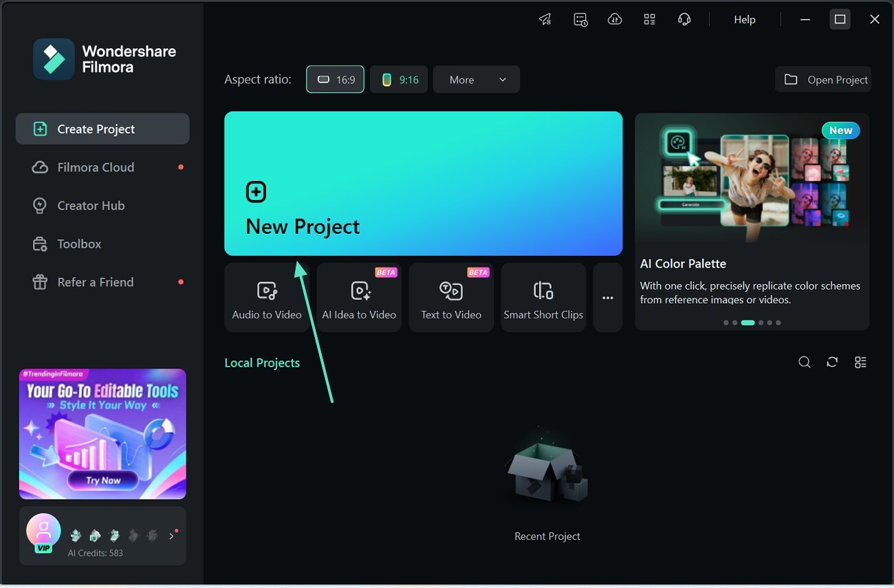Select the fifth carousel dot
Viewport: 894px width, 588px height.
tap(770, 323)
